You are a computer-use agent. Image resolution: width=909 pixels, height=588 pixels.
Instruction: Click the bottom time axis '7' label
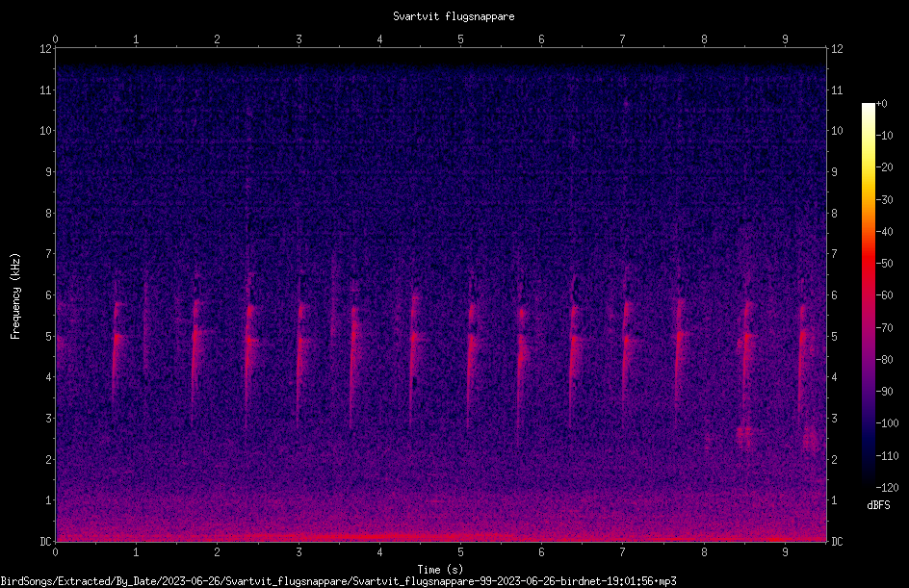coord(623,552)
